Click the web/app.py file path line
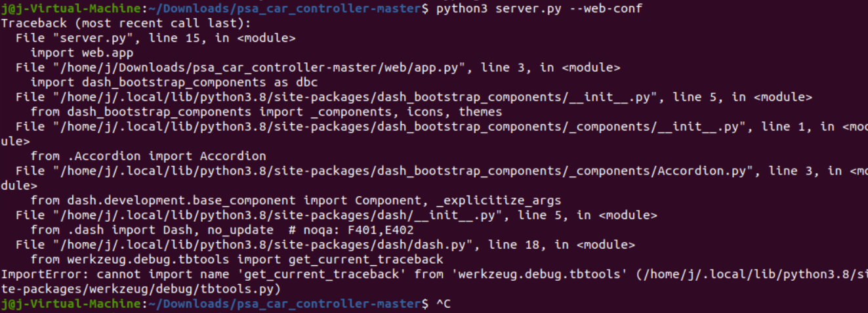 (x=318, y=68)
